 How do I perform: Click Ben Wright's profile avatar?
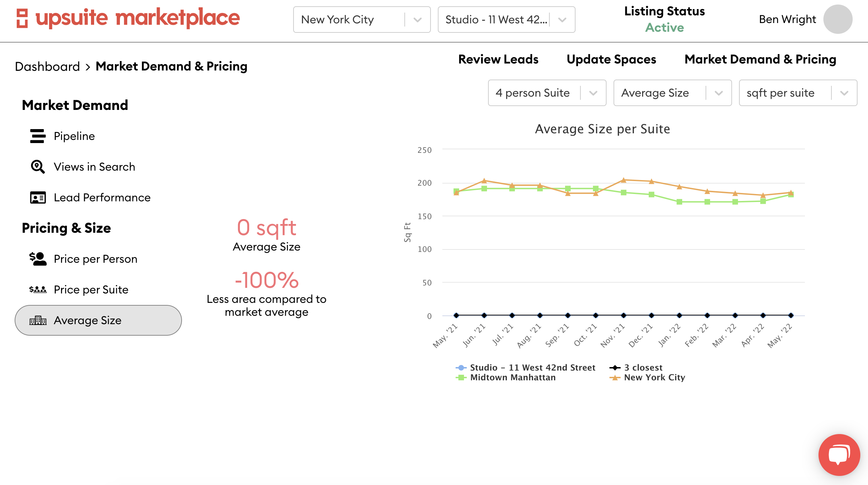(838, 19)
